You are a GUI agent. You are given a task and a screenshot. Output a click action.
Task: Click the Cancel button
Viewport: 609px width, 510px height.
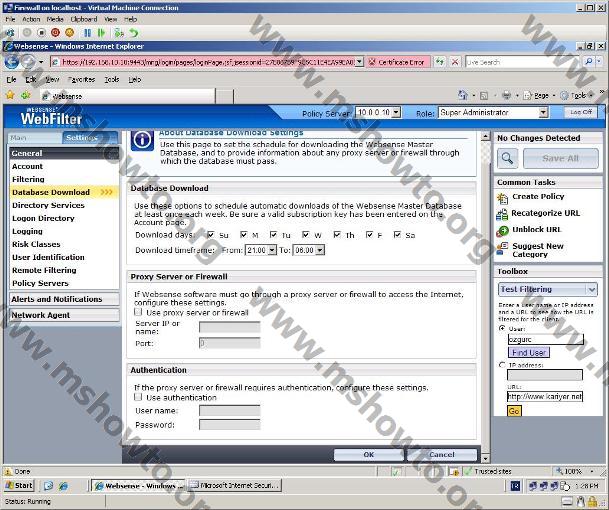click(442, 454)
